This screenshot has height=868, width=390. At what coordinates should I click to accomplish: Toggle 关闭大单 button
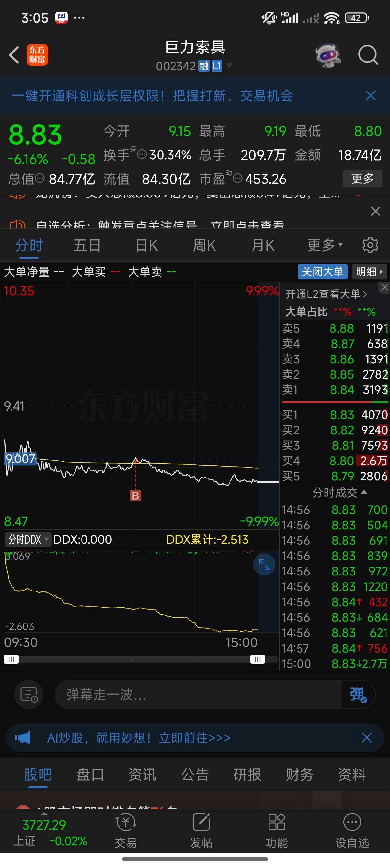point(322,272)
